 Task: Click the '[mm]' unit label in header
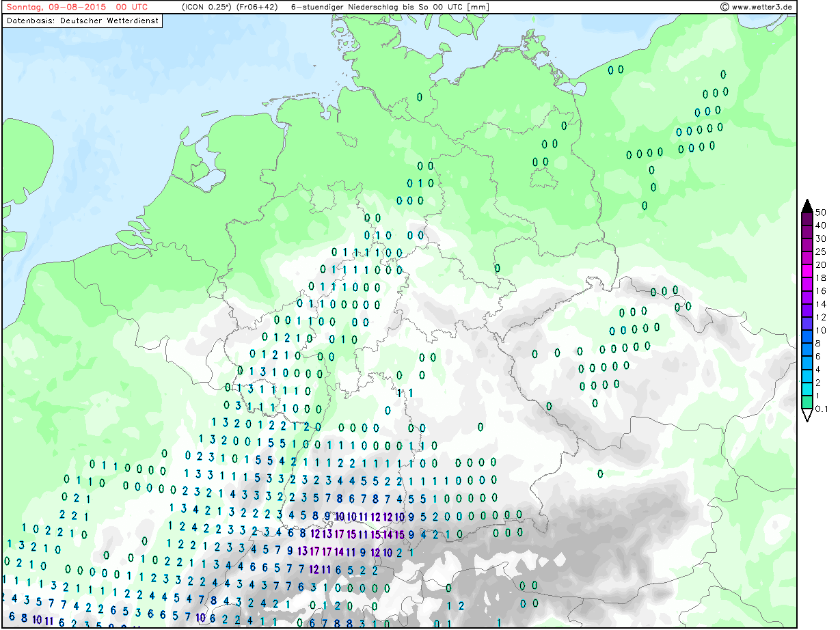[x=477, y=8]
